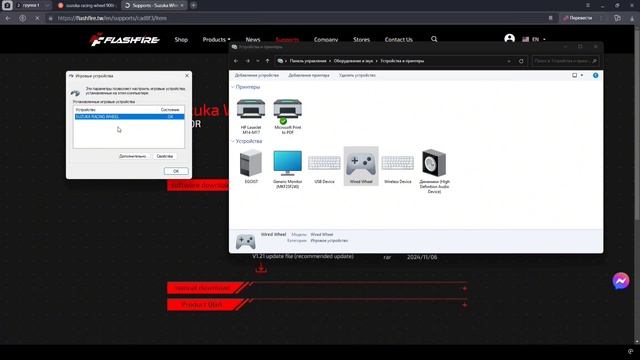The width and height of the screenshot is (640, 360).
Task: Open the Stores menu item
Action: pos(361,40)
